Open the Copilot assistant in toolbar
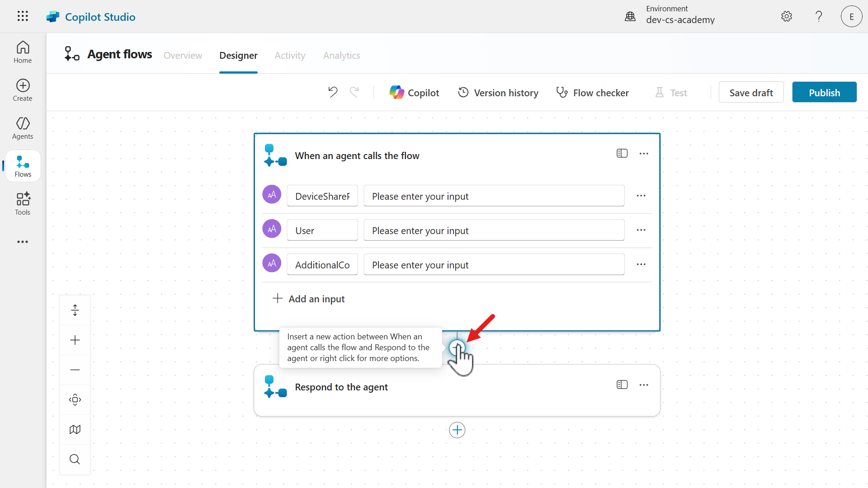This screenshot has width=868, height=488. tap(414, 93)
